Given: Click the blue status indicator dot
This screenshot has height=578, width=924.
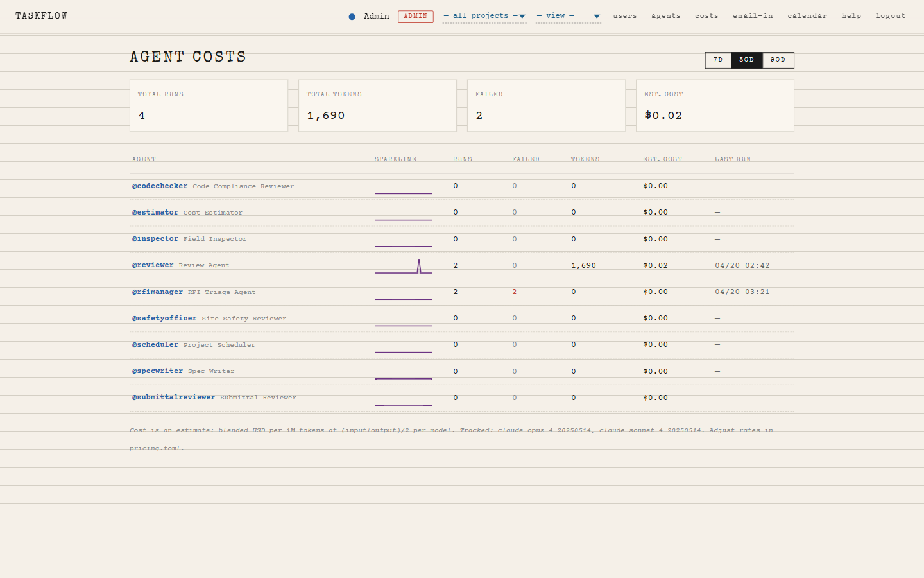Looking at the screenshot, I should (352, 16).
